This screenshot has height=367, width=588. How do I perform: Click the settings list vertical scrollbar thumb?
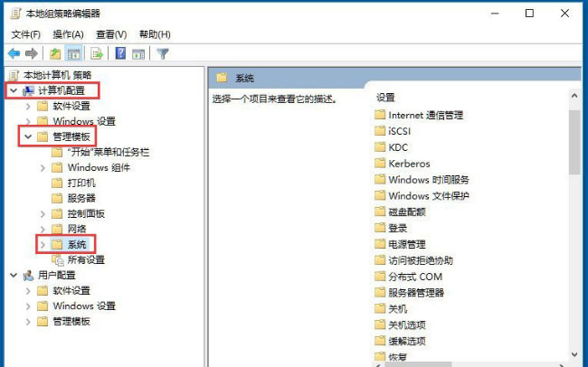(x=574, y=143)
